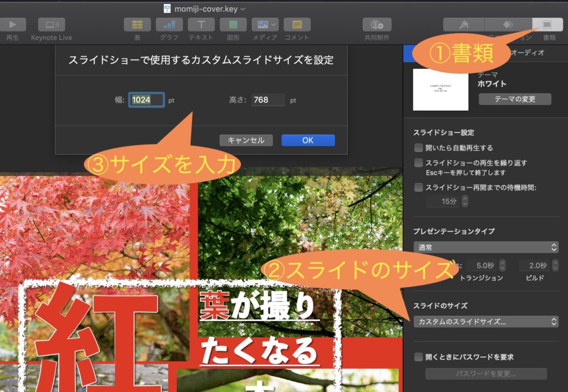Open the momiji-cover.key title menu

[210, 9]
